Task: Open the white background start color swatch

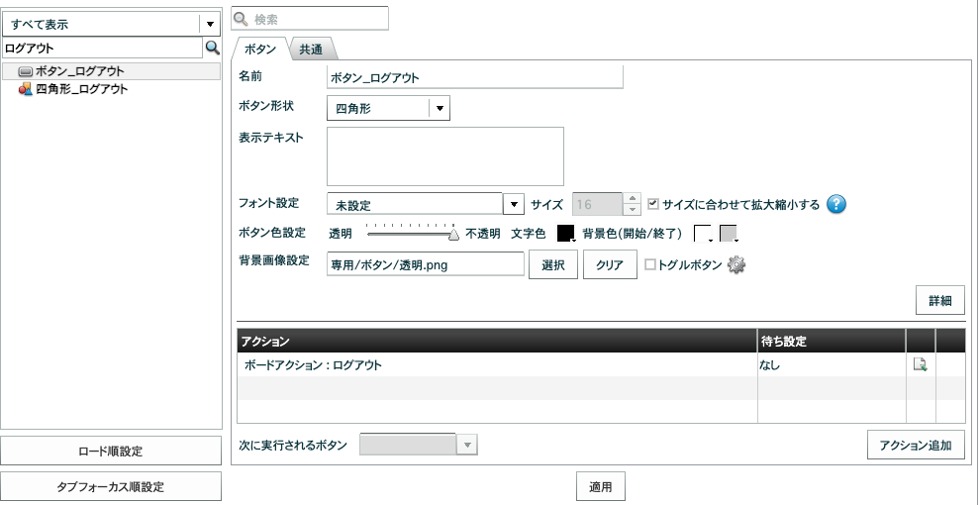Action: pyautogui.click(x=704, y=233)
